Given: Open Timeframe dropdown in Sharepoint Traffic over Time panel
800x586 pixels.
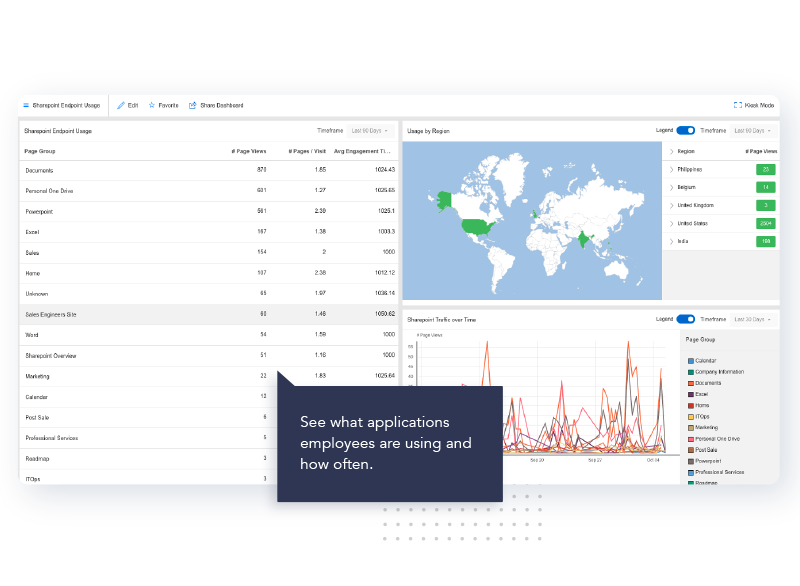Looking at the screenshot, I should (753, 320).
